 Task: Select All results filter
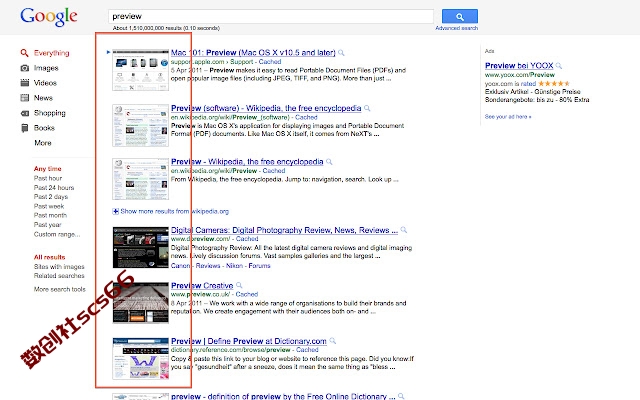point(49,257)
